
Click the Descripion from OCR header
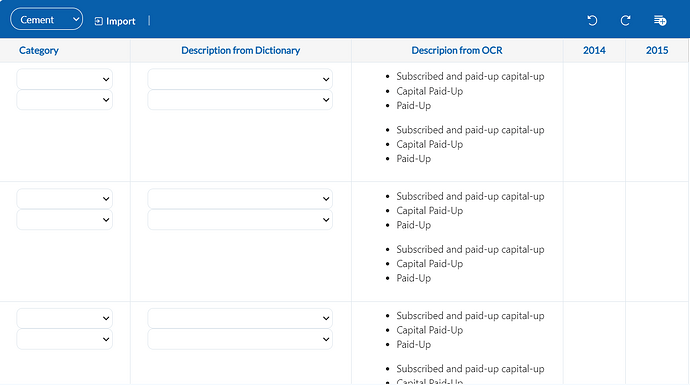pyautogui.click(x=457, y=50)
